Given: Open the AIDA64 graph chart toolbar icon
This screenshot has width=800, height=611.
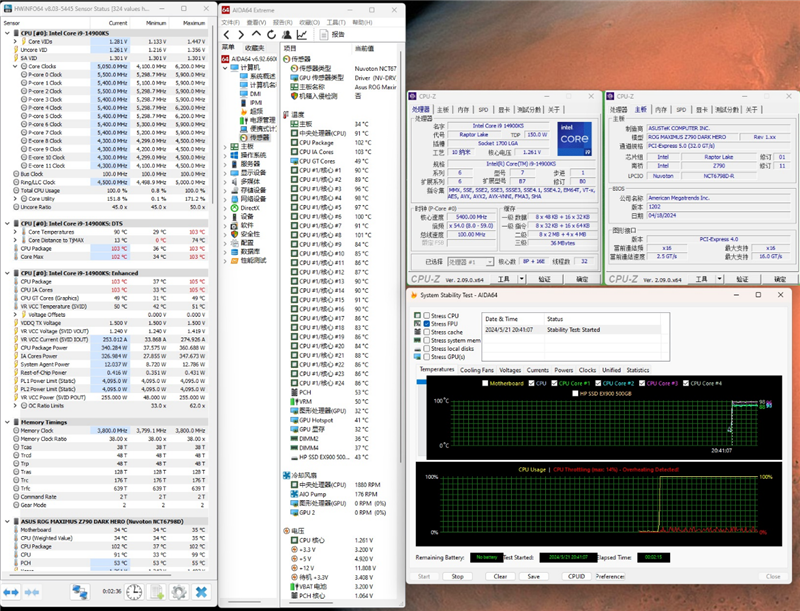Looking at the screenshot, I should (300, 34).
